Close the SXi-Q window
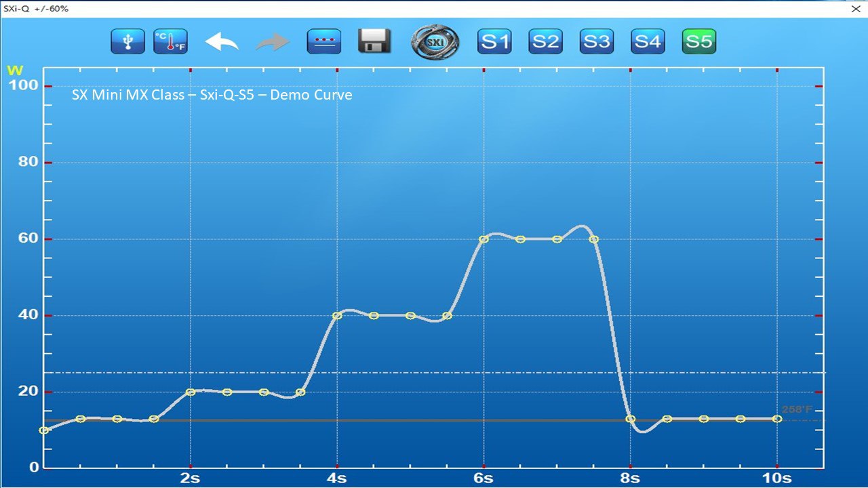This screenshot has width=868, height=488. [856, 9]
